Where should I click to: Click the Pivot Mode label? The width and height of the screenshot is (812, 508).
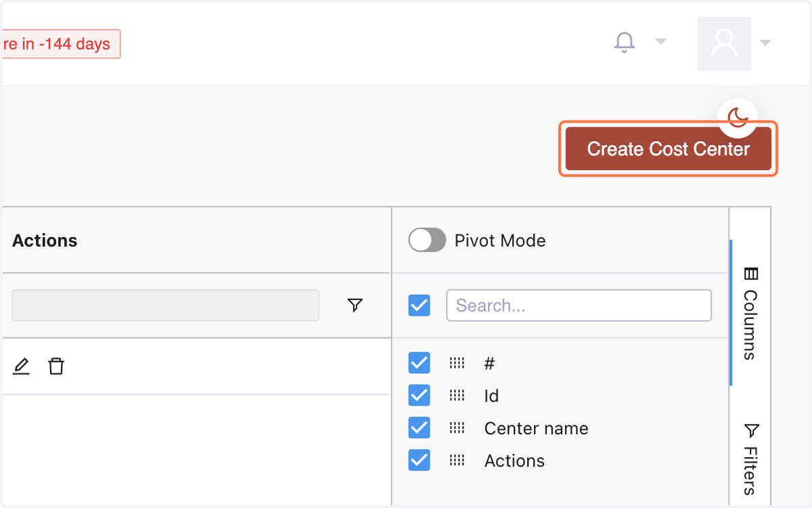pyautogui.click(x=500, y=240)
